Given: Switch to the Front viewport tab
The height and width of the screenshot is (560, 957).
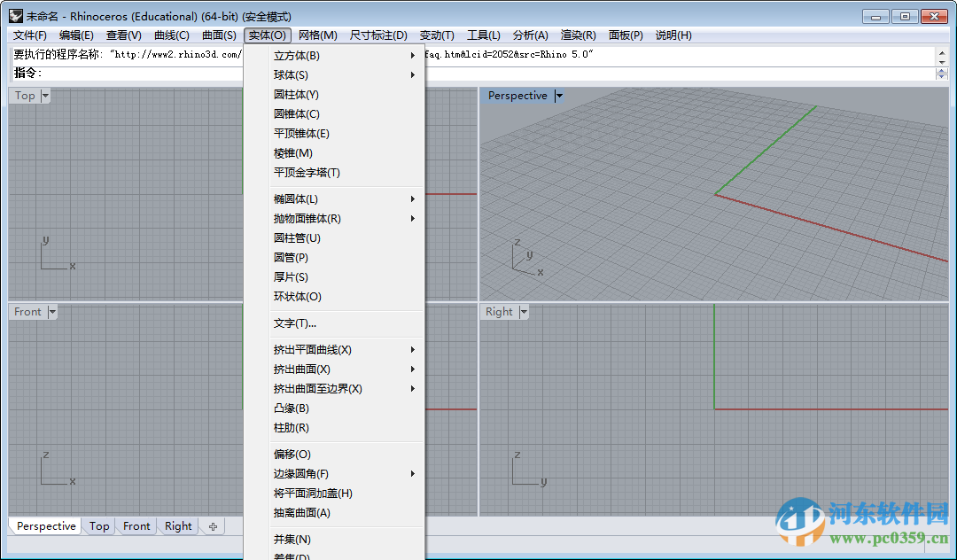Looking at the screenshot, I should coord(136,526).
